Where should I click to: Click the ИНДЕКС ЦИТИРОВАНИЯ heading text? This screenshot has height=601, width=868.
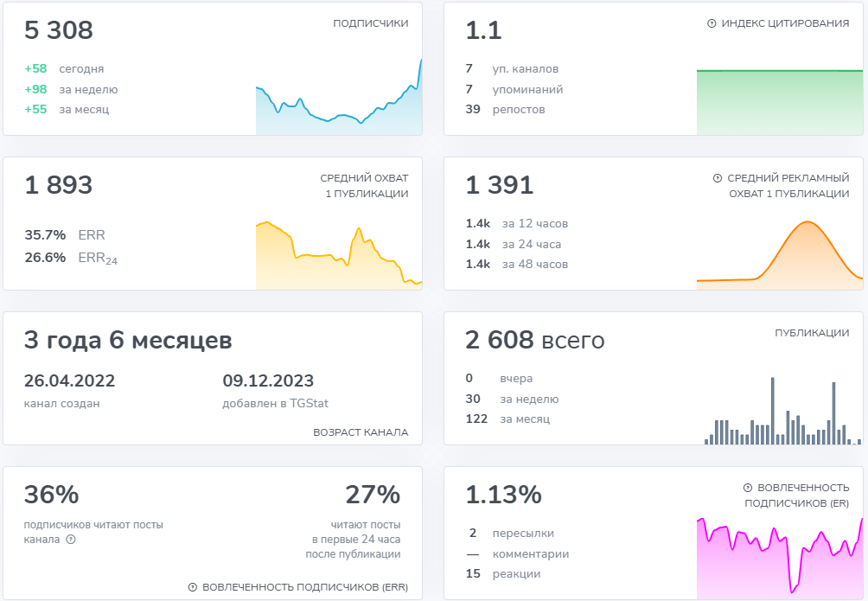pyautogui.click(x=785, y=24)
